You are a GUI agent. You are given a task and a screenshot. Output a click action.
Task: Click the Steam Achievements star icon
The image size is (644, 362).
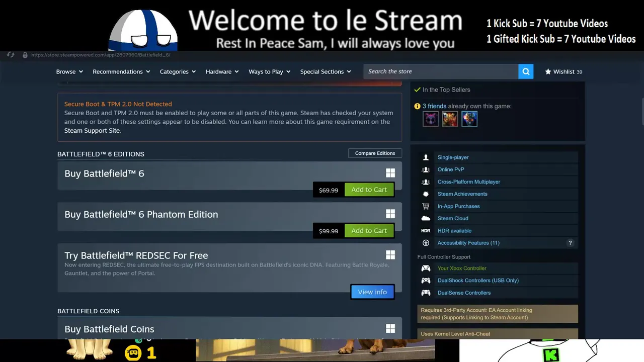tap(426, 194)
